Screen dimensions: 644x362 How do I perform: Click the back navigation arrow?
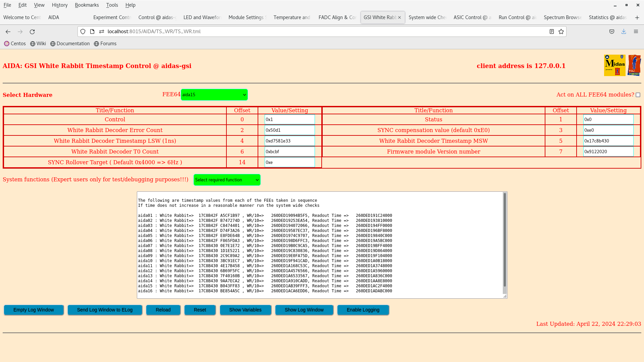(x=8, y=32)
